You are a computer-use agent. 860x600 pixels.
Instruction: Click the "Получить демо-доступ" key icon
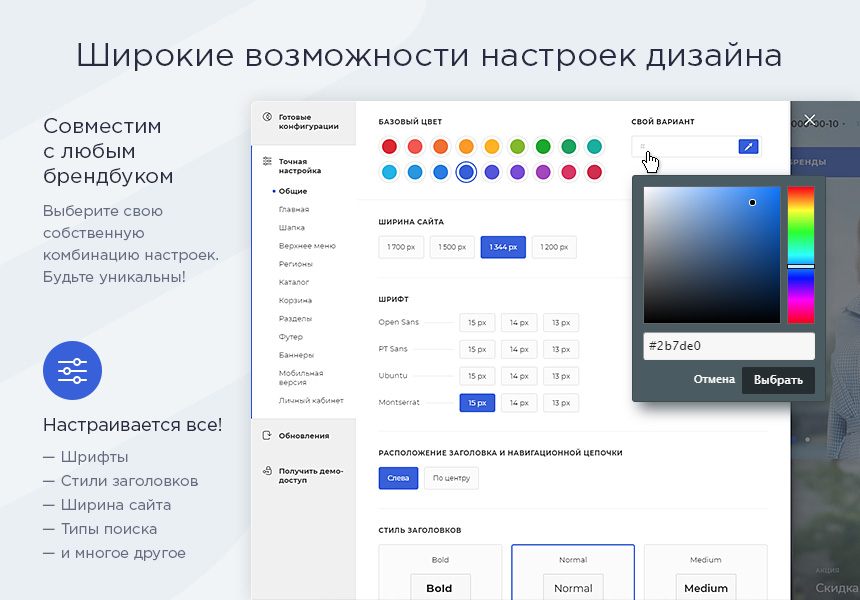click(x=266, y=472)
